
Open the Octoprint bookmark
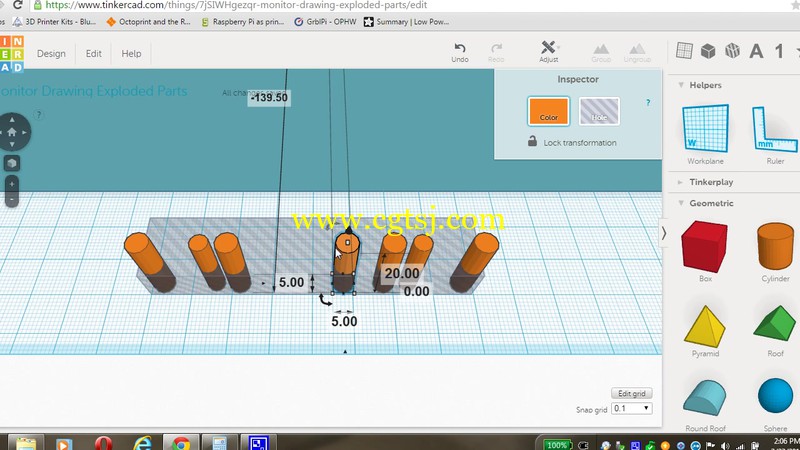(x=148, y=22)
